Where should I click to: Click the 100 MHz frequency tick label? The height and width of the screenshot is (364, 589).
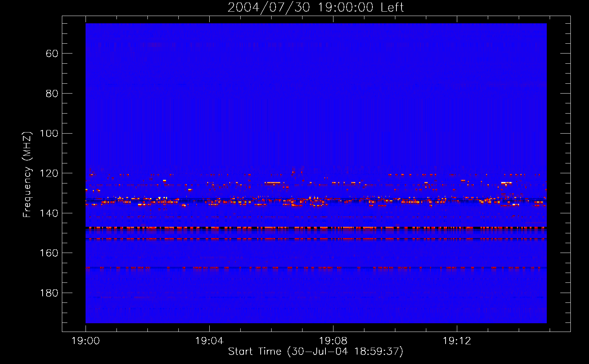click(49, 133)
